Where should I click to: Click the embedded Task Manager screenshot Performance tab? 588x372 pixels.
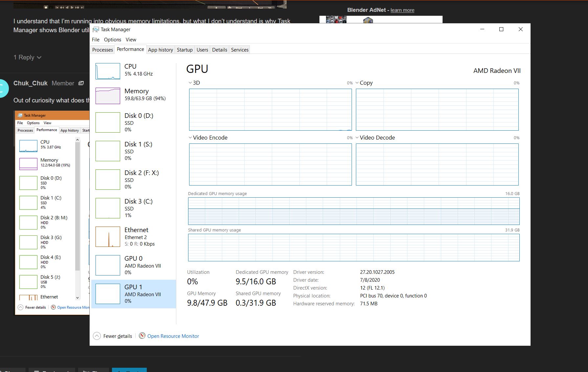point(47,130)
